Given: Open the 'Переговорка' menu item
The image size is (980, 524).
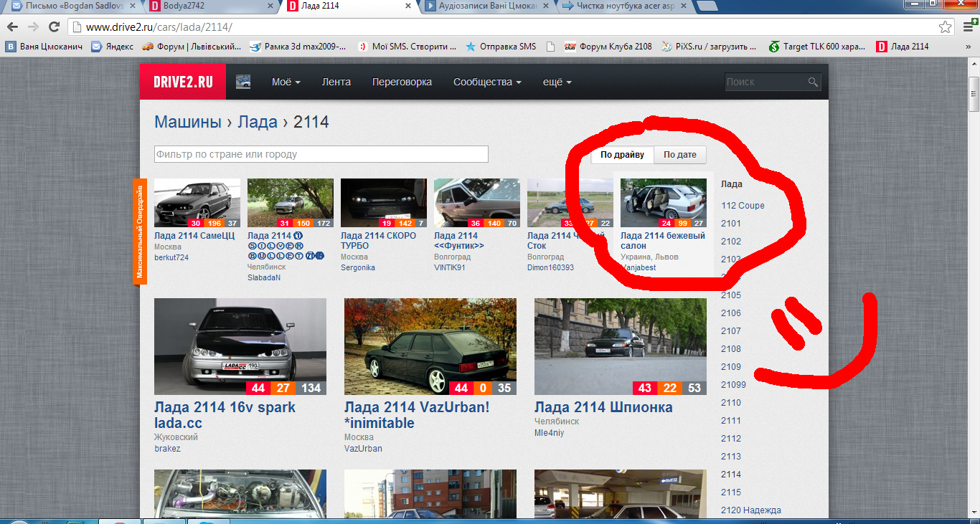Looking at the screenshot, I should (x=402, y=82).
